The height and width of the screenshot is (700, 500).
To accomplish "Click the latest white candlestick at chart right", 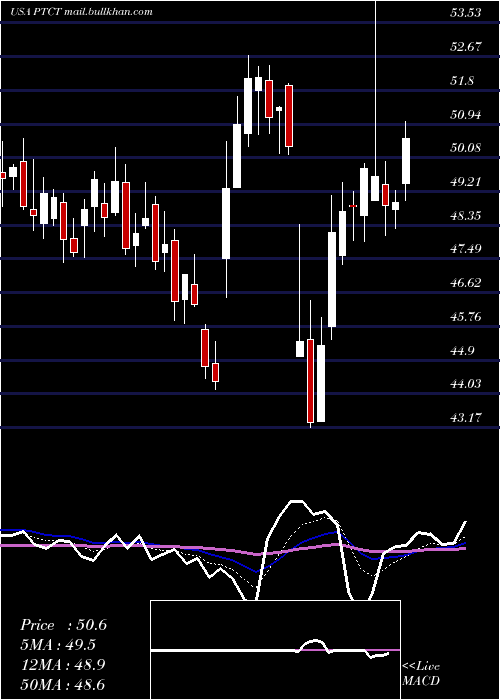I will click(406, 161).
